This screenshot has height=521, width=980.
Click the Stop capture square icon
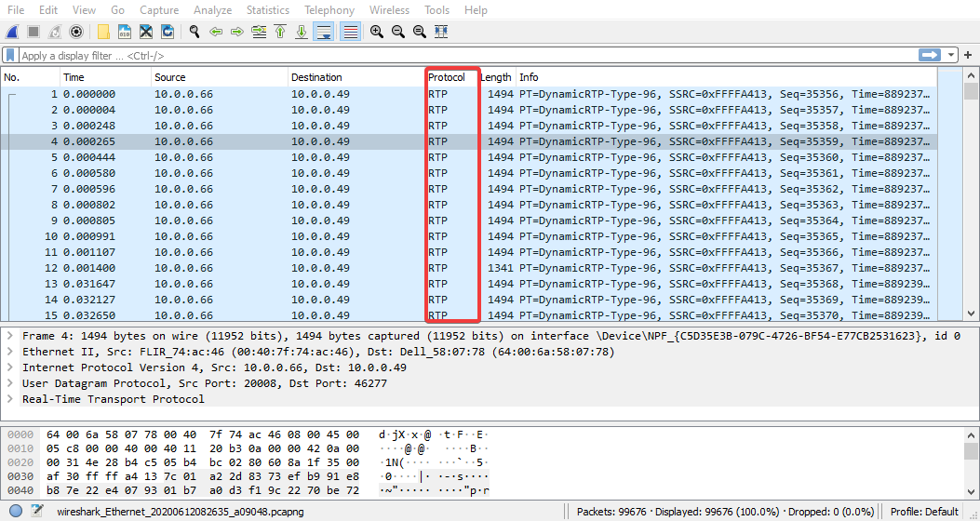click(34, 32)
